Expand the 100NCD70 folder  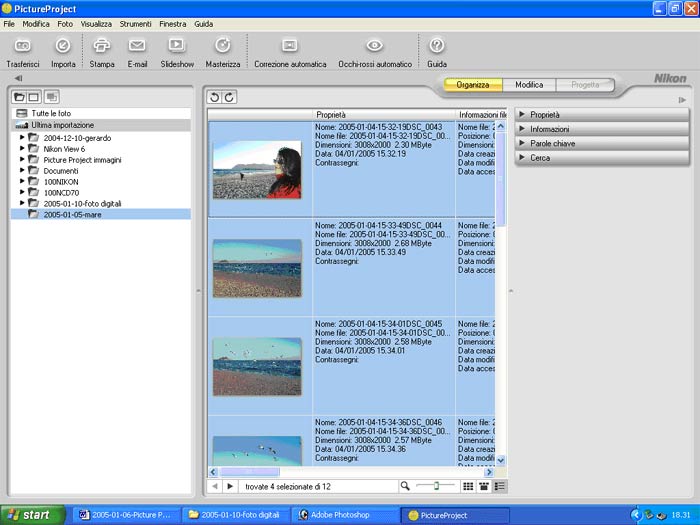pos(22,192)
